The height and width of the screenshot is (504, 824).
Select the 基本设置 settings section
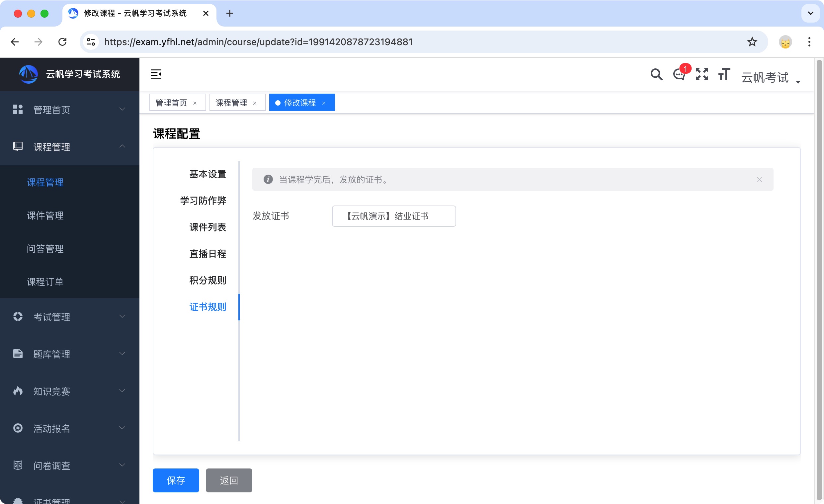(207, 174)
